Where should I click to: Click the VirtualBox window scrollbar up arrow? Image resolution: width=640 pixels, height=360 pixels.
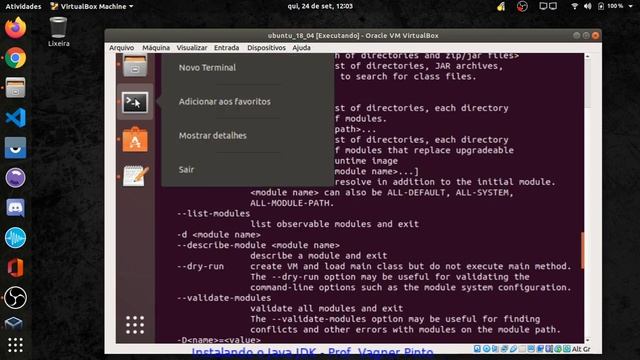(587, 56)
